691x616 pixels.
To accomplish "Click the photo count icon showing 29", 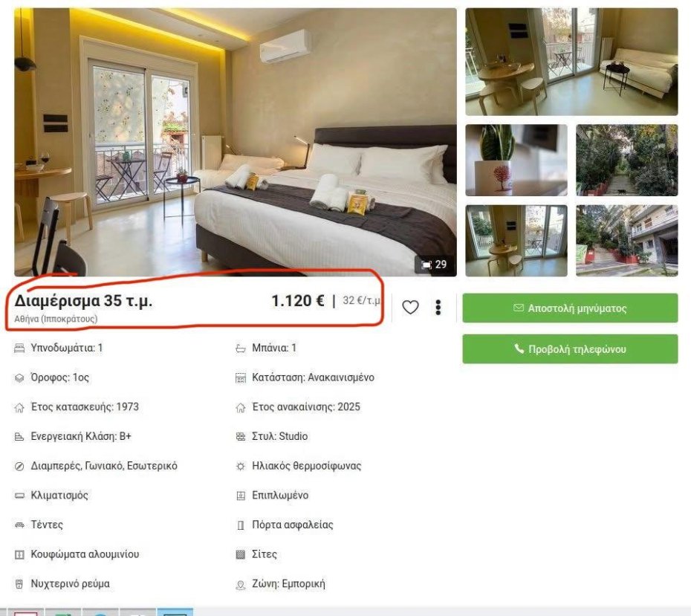I will pos(434,265).
